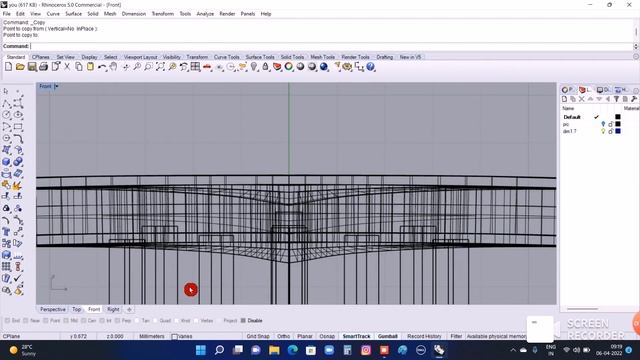Toggle visibility bulb of dim1.7 layer

coord(603,131)
